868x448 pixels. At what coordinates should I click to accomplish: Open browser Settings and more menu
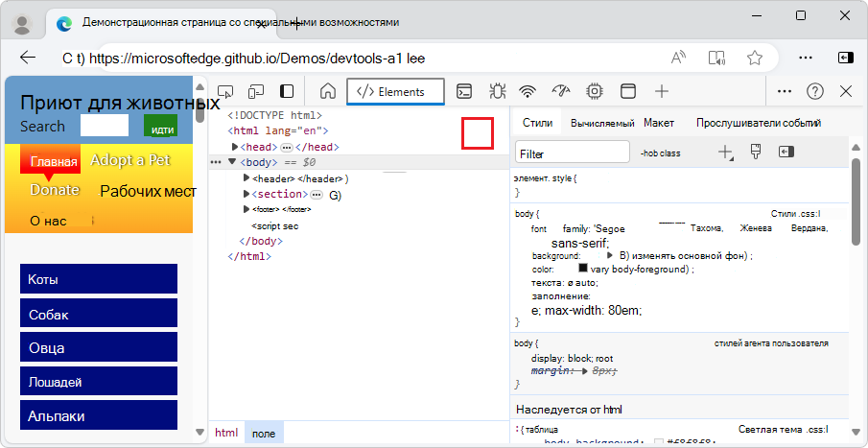tap(807, 58)
